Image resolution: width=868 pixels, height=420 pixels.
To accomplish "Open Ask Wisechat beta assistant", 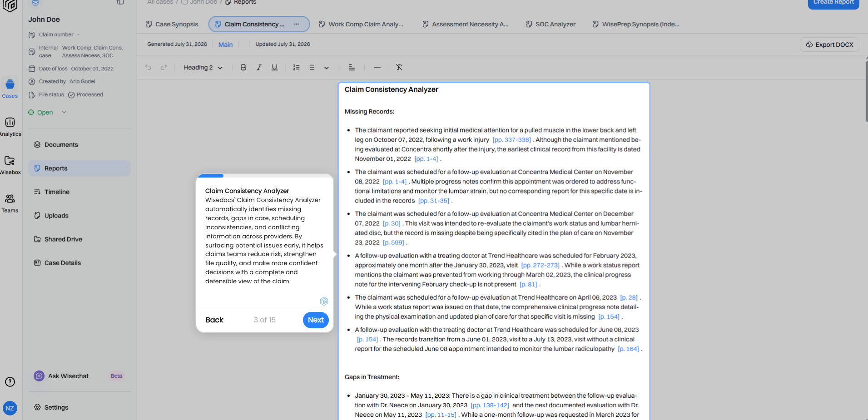I will (79, 376).
